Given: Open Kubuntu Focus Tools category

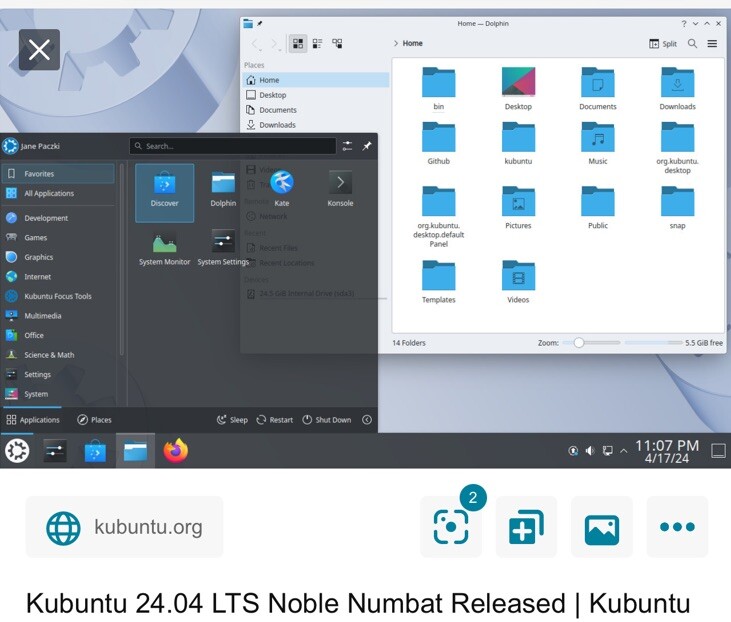Looking at the screenshot, I should coord(58,296).
